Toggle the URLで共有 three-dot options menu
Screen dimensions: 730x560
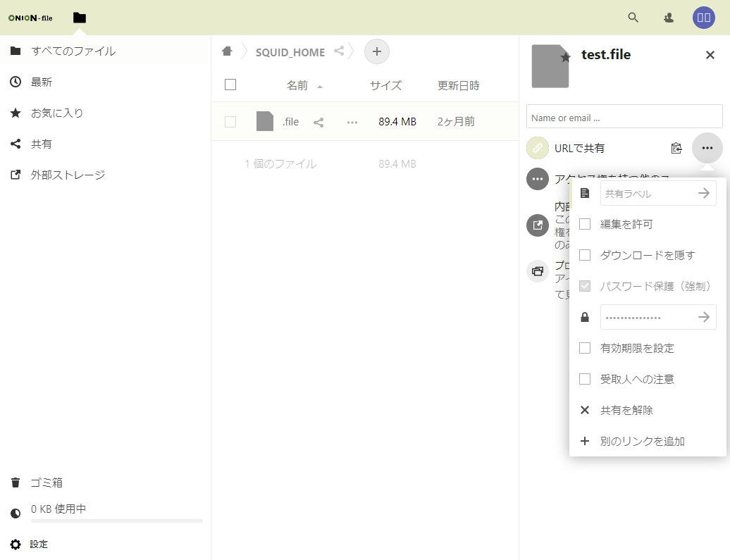click(707, 148)
